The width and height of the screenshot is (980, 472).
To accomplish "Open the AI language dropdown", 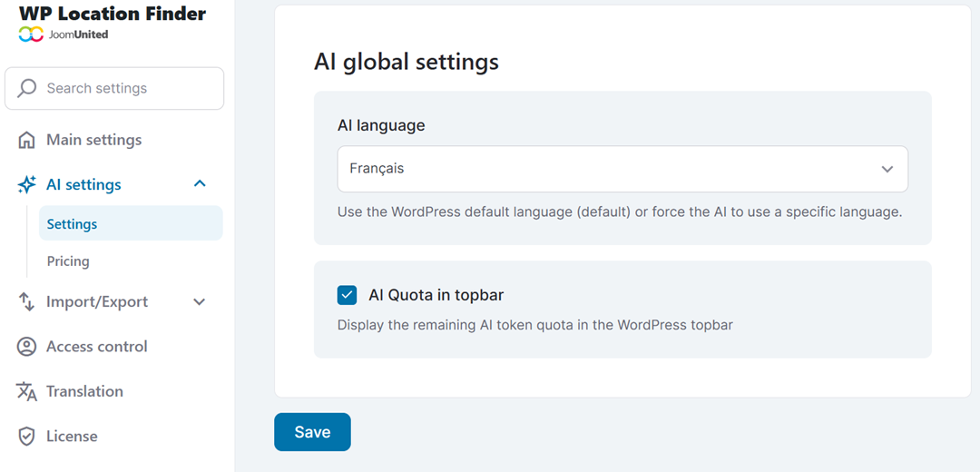I will pyautogui.click(x=622, y=169).
